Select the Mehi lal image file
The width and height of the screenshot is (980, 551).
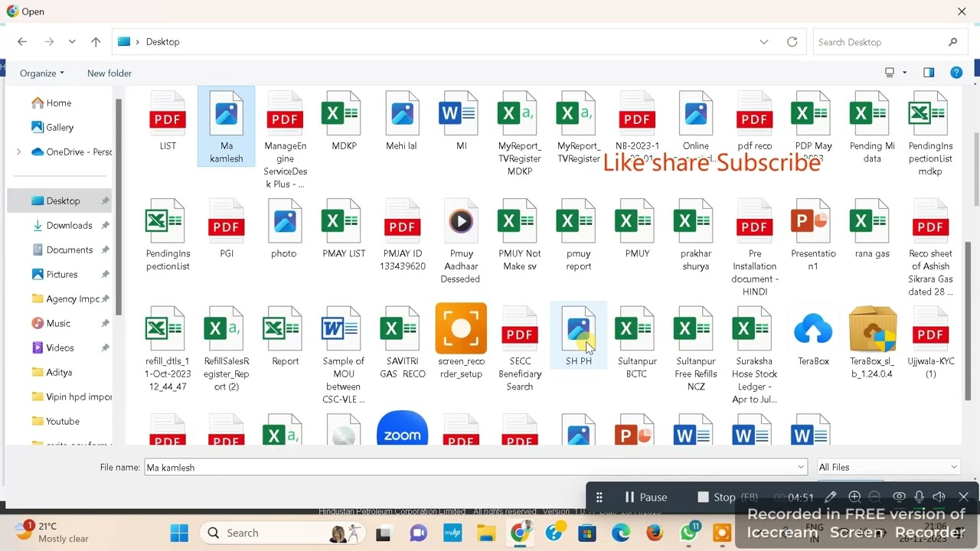[402, 121]
